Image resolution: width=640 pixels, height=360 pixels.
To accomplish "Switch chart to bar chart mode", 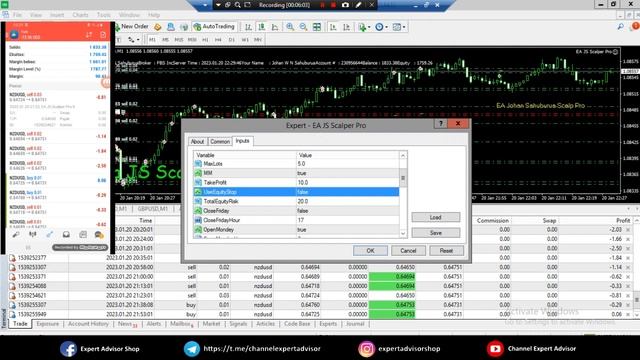I will pyautogui.click(x=248, y=27).
